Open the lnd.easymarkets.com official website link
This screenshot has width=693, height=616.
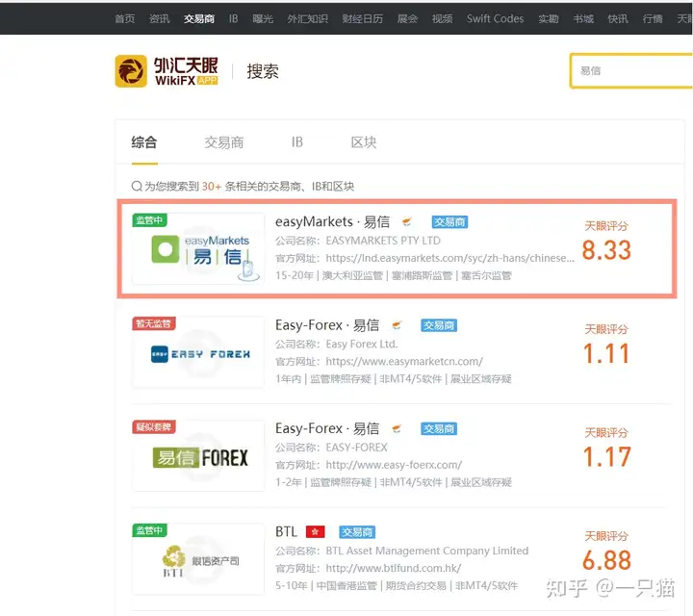point(449,258)
